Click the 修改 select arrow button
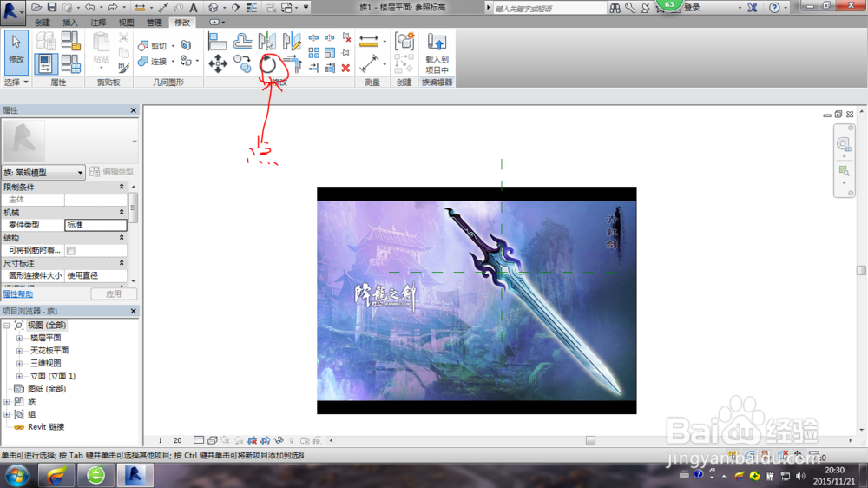The image size is (868, 488). [16, 53]
